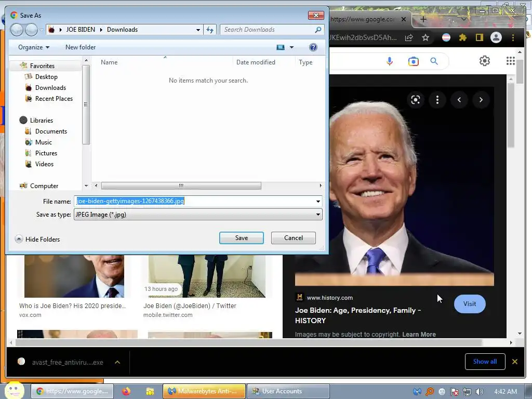Open Chrome three-dot menu
The width and height of the screenshot is (532, 399).
click(x=513, y=37)
